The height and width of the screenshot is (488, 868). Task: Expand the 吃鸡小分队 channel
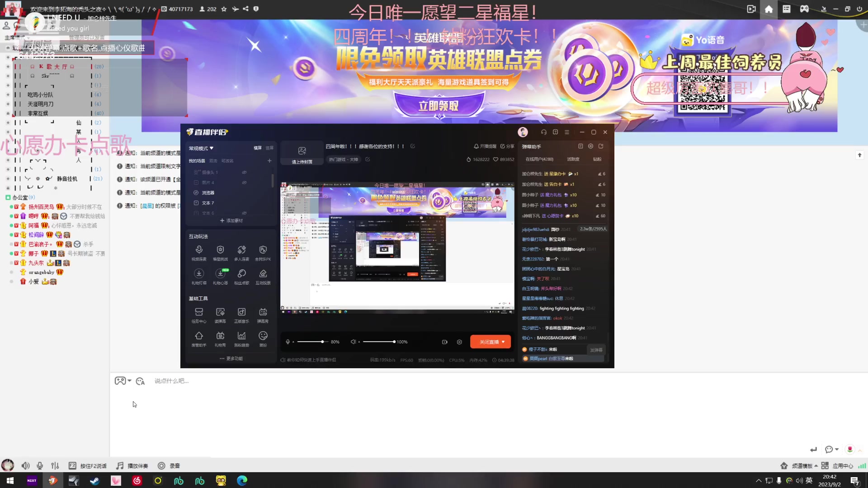click(8, 95)
